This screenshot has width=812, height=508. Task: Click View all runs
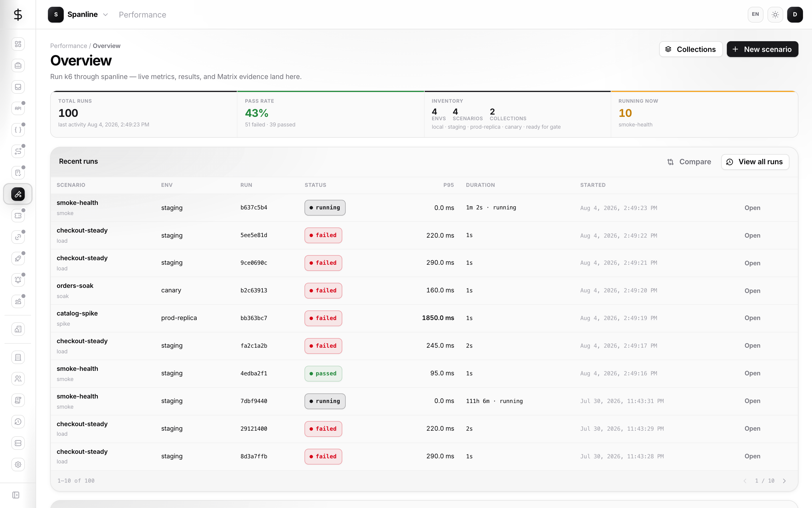pyautogui.click(x=755, y=162)
